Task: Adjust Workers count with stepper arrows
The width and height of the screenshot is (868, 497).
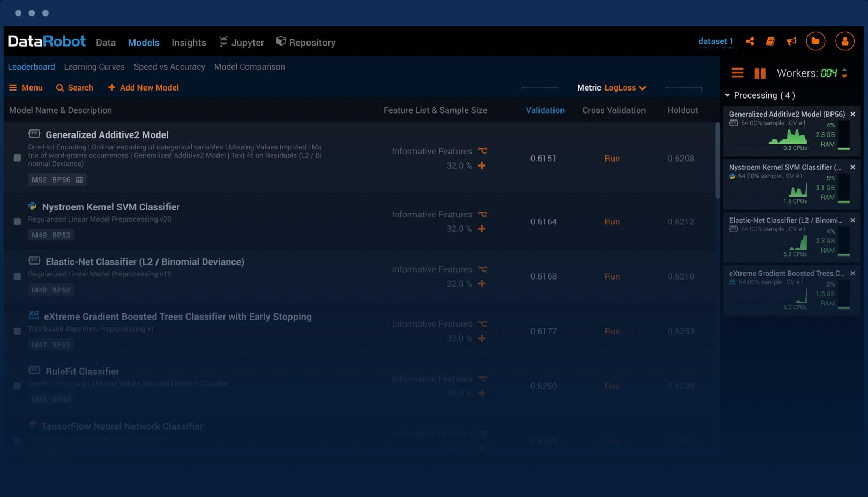Action: point(844,73)
